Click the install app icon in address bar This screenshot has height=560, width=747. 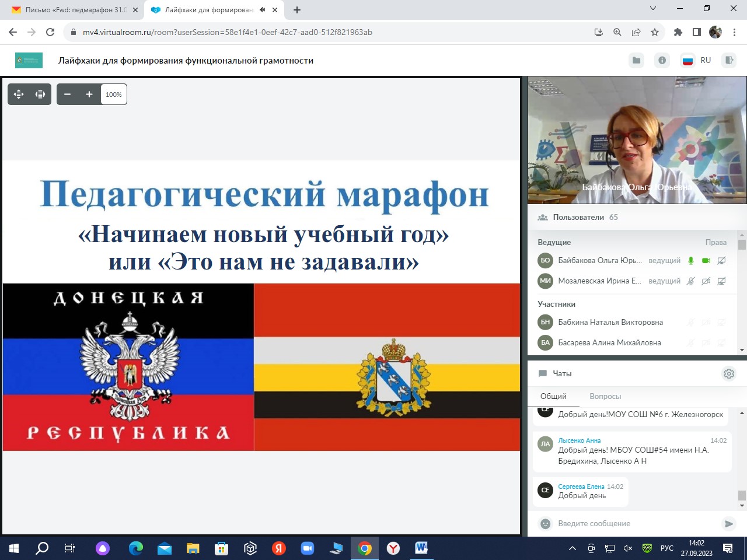[599, 32]
